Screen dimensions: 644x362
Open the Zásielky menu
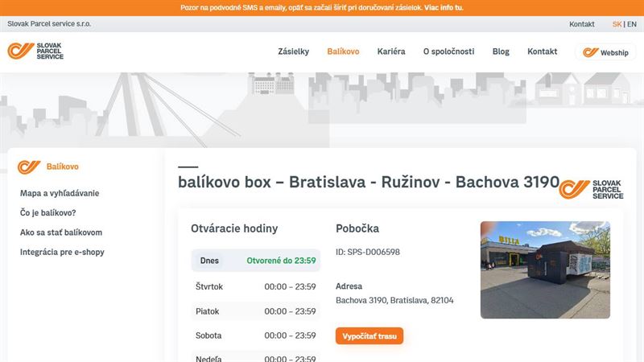click(x=293, y=51)
